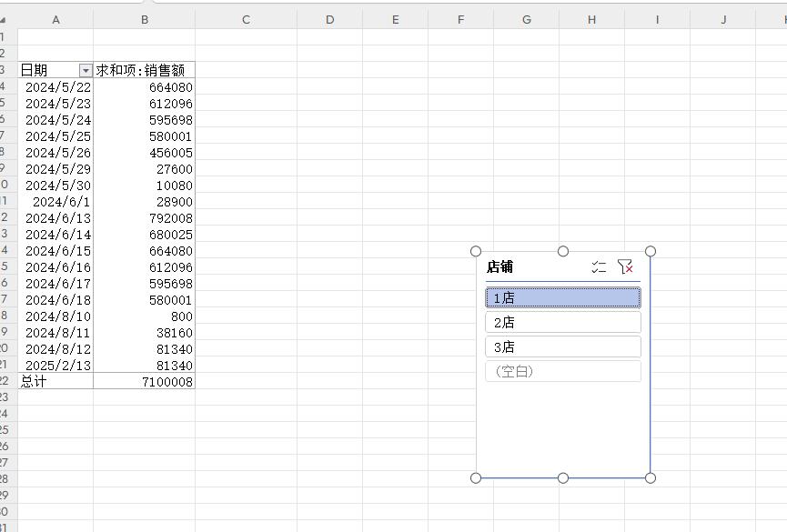Viewport: 787px width, 532px height.
Task: Select cell with date 2024/5/30
Action: pos(55,186)
